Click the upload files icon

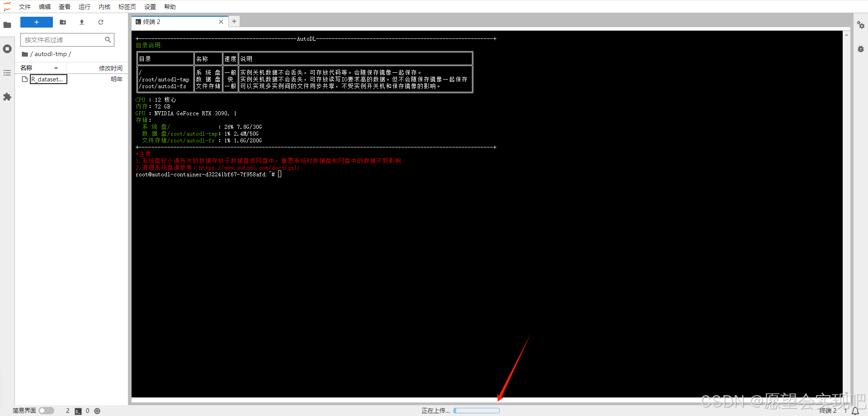[x=82, y=22]
